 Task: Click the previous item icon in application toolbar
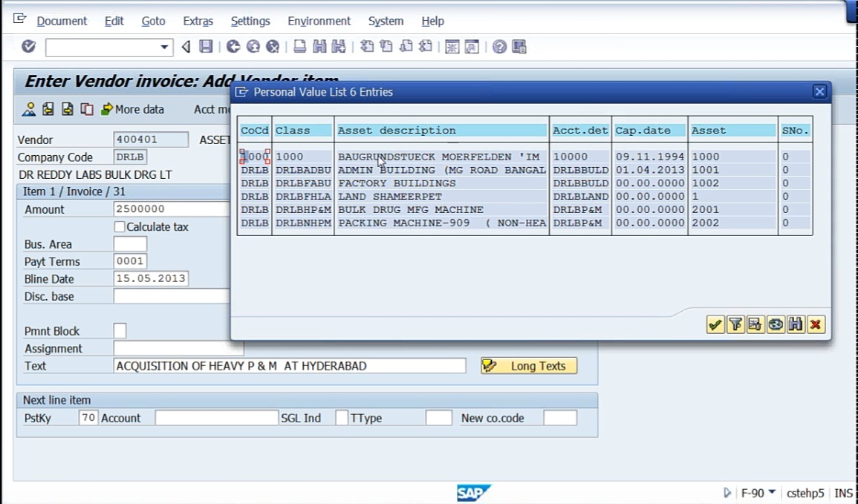(x=48, y=109)
